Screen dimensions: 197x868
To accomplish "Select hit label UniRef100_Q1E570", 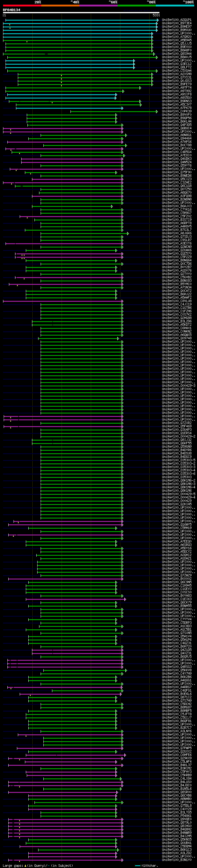I will coord(177,254).
